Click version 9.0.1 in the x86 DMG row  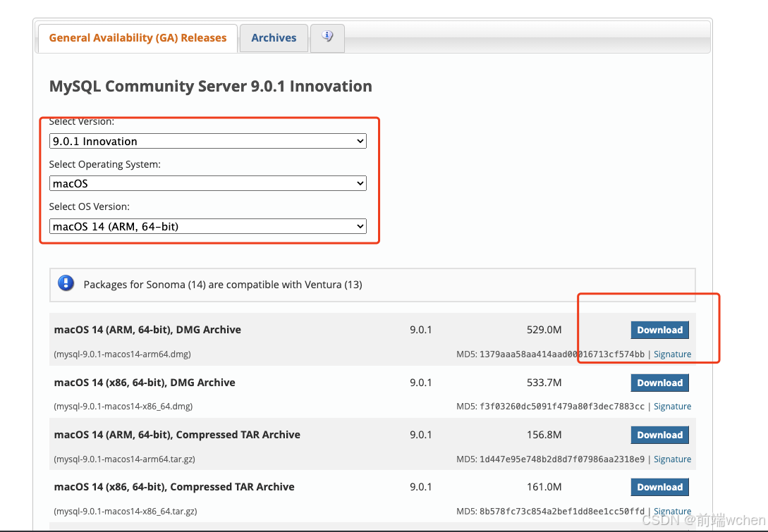pyautogui.click(x=421, y=382)
